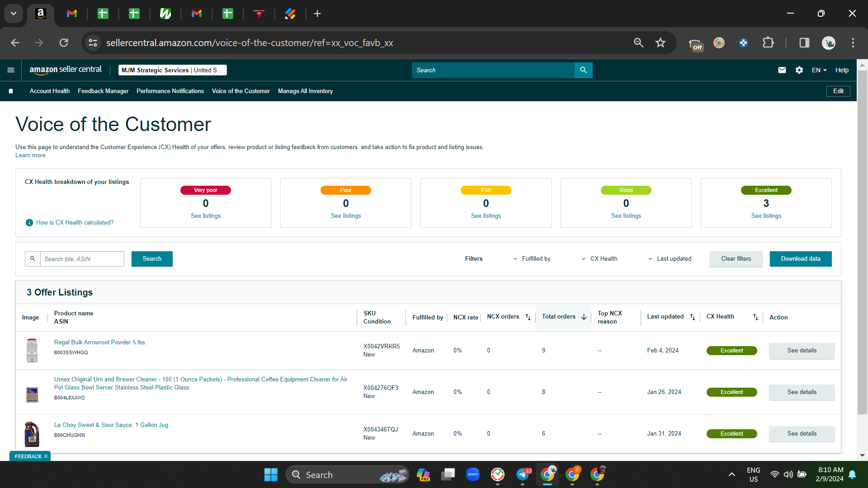Image resolution: width=868 pixels, height=488 pixels.
Task: Open Feedback Manager menu item
Action: 103,91
